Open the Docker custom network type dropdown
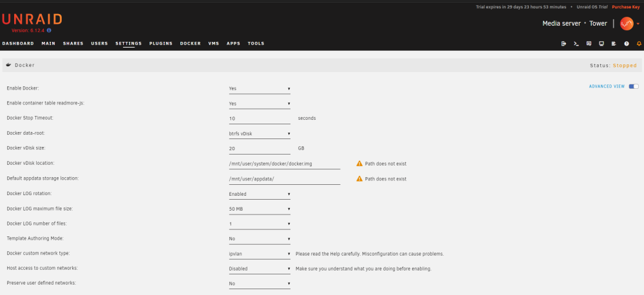The width and height of the screenshot is (644, 295). pyautogui.click(x=260, y=254)
